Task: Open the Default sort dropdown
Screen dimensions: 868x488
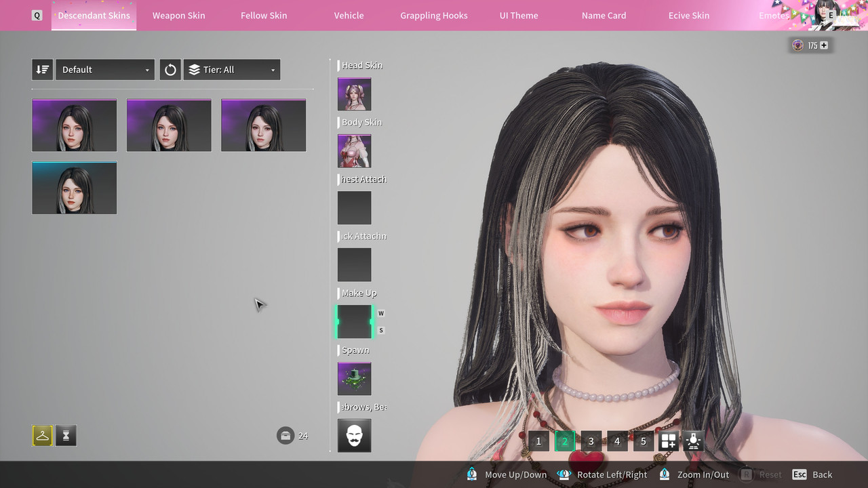Action: pos(105,69)
